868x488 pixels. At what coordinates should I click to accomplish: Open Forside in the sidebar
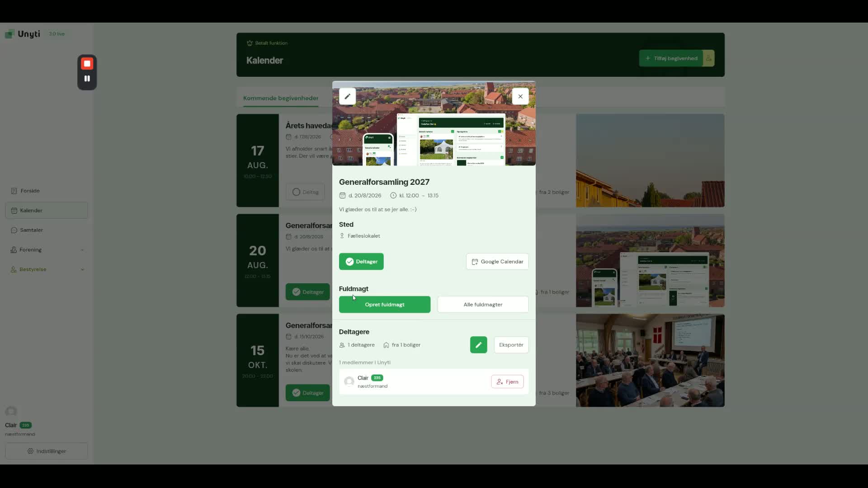pos(47,191)
